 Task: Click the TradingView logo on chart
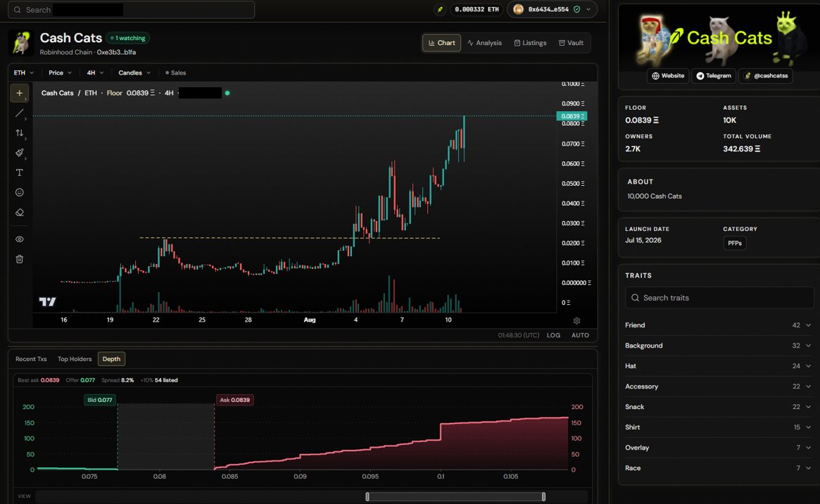pos(48,302)
